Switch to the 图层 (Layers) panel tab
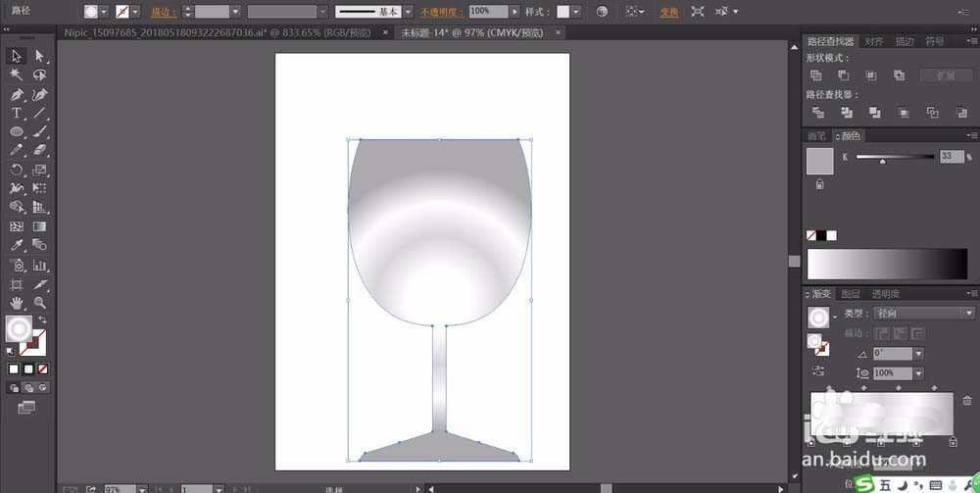 (851, 293)
